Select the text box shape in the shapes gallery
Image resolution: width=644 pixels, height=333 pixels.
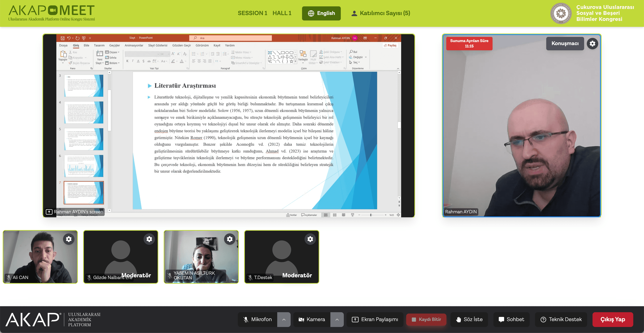tap(270, 52)
